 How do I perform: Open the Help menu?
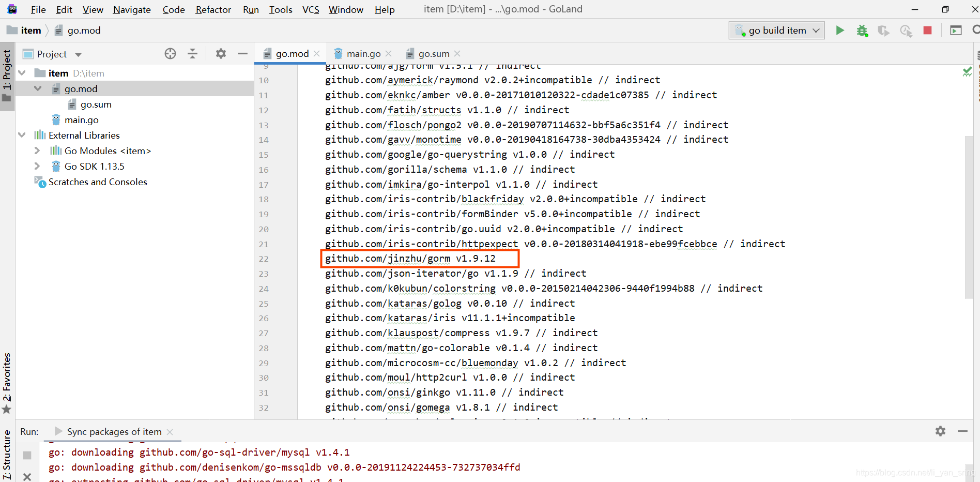point(385,9)
